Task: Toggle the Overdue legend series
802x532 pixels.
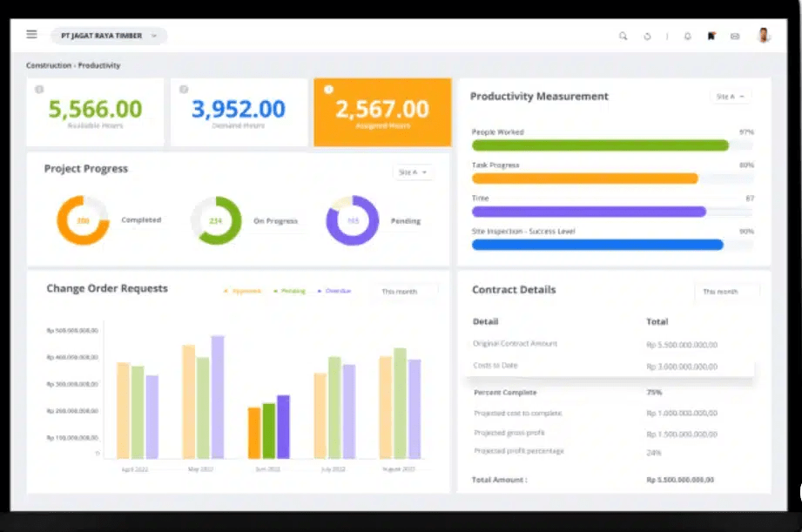Action: click(335, 291)
